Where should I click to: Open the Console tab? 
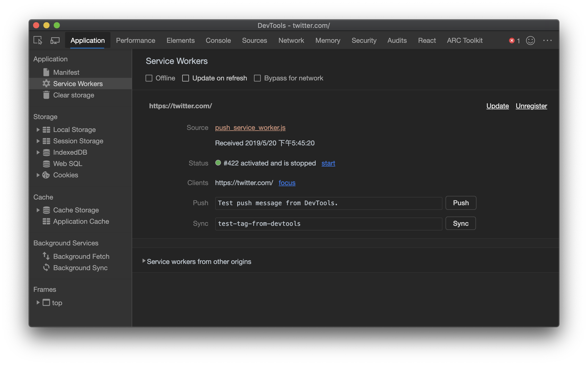(218, 40)
